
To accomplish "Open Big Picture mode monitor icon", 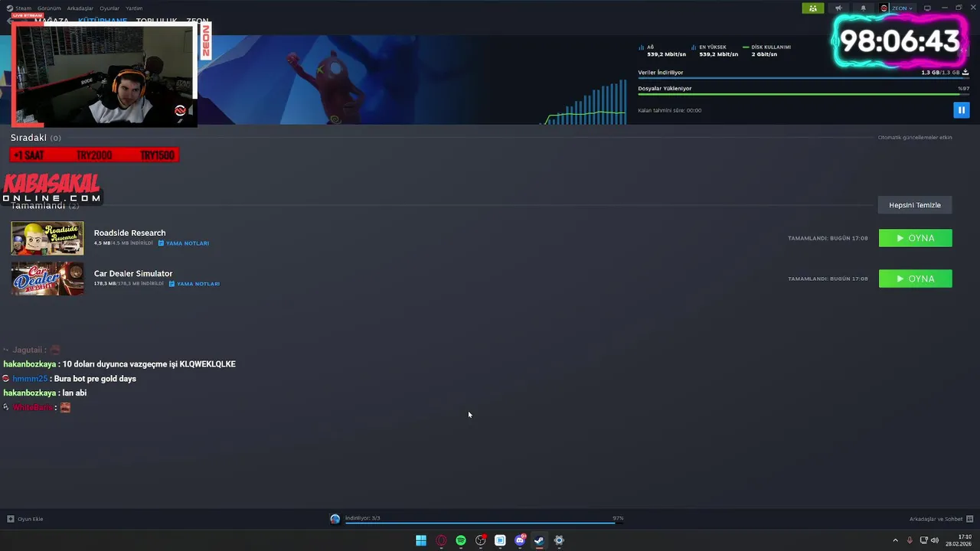I will pos(927,8).
